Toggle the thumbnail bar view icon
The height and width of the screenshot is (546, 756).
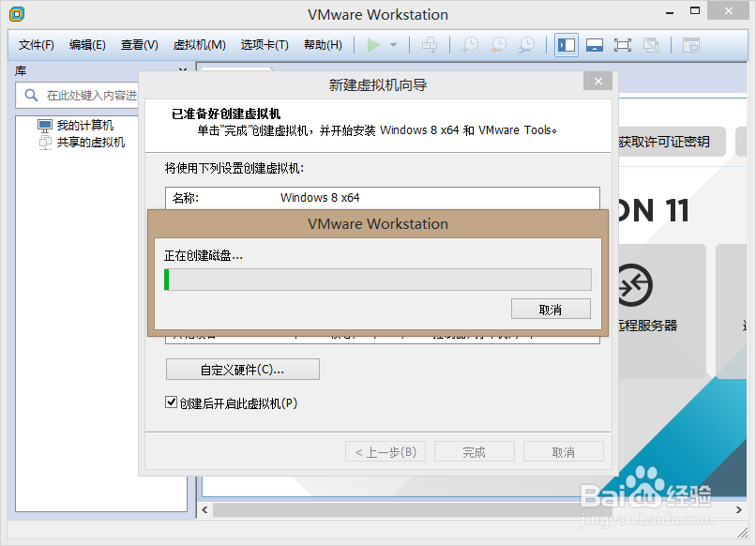tap(595, 45)
